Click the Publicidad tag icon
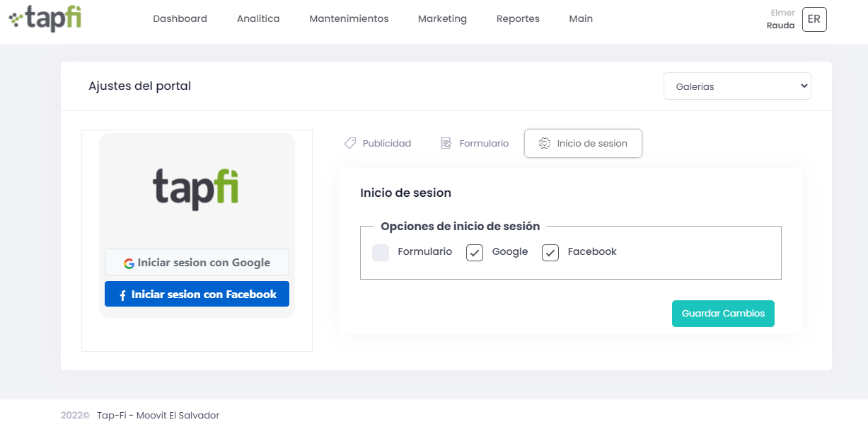 pyautogui.click(x=350, y=143)
